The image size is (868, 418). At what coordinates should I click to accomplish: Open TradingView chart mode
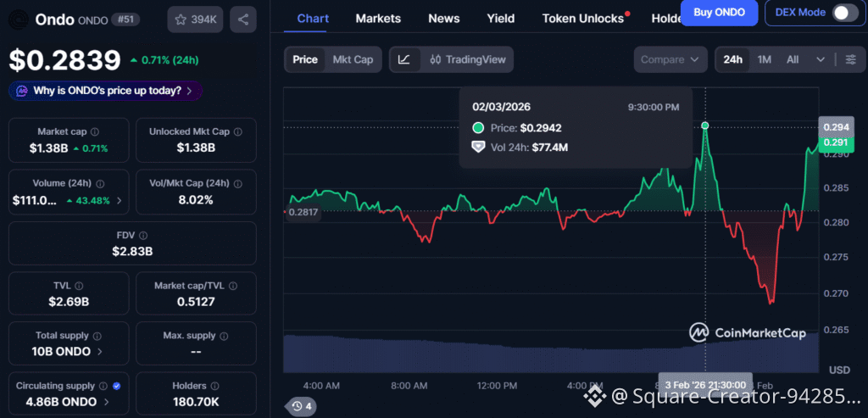[x=468, y=59]
